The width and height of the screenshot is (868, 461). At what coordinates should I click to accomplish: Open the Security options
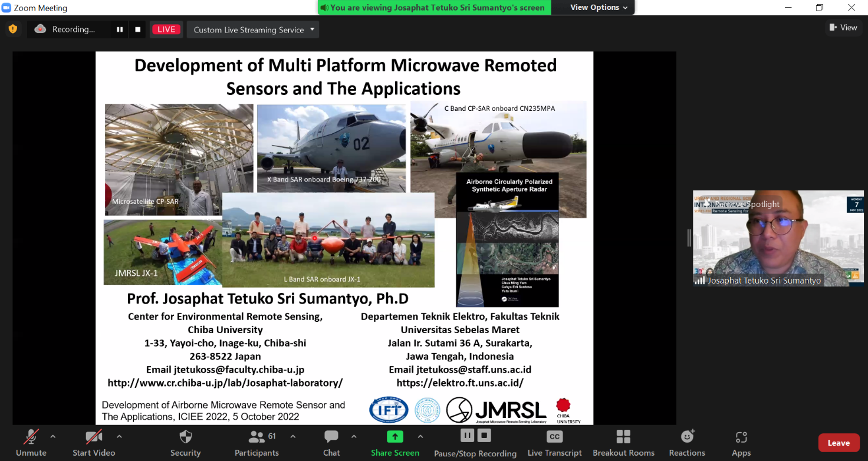185,443
